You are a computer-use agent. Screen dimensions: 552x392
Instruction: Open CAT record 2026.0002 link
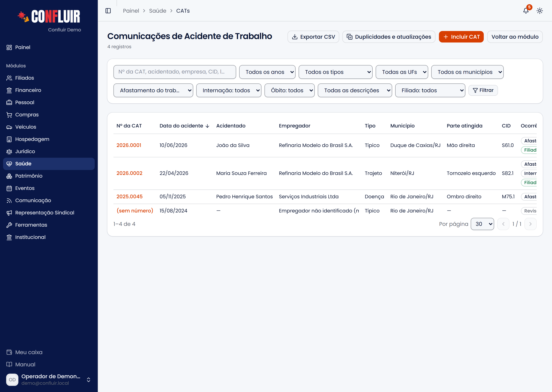pyautogui.click(x=129, y=173)
